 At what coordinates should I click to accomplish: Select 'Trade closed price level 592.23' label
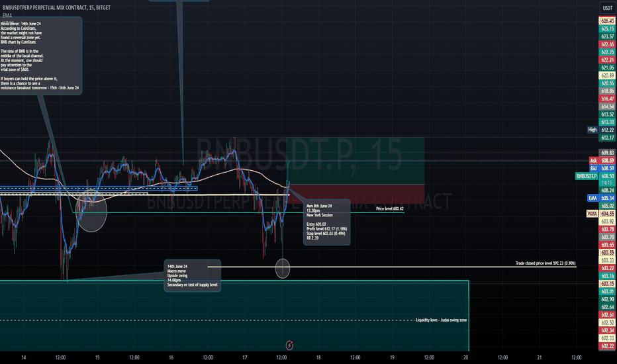pos(546,263)
